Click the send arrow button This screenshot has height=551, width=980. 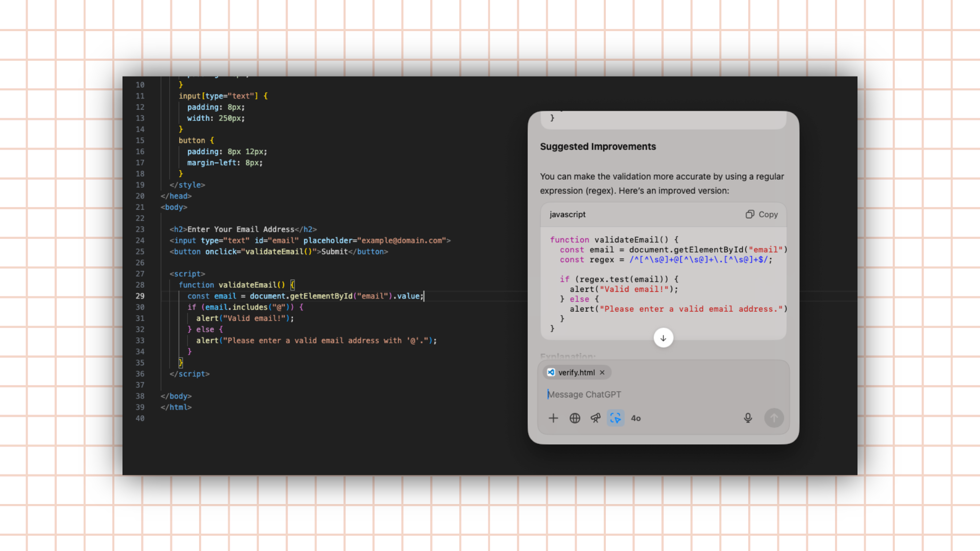[774, 418]
